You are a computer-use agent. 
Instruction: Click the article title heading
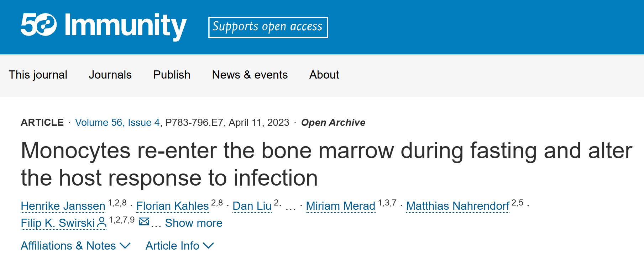click(326, 164)
